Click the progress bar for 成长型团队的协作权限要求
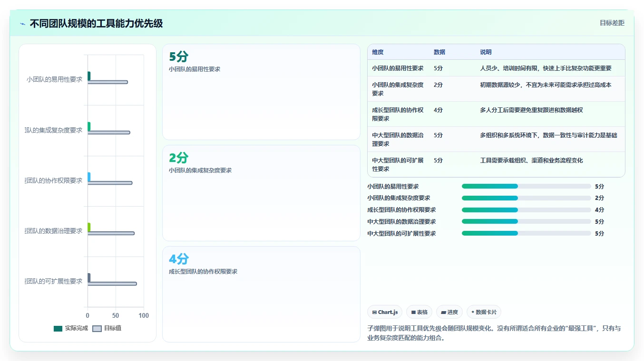 (526, 210)
